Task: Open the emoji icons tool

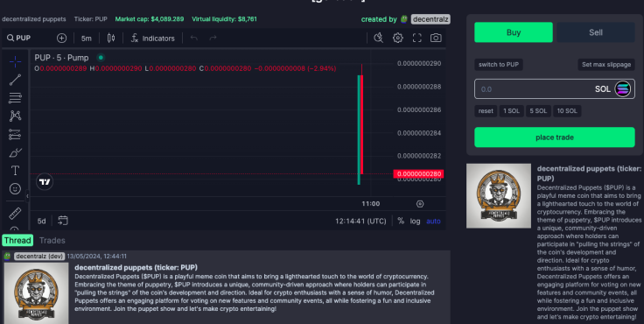Action: tap(15, 189)
